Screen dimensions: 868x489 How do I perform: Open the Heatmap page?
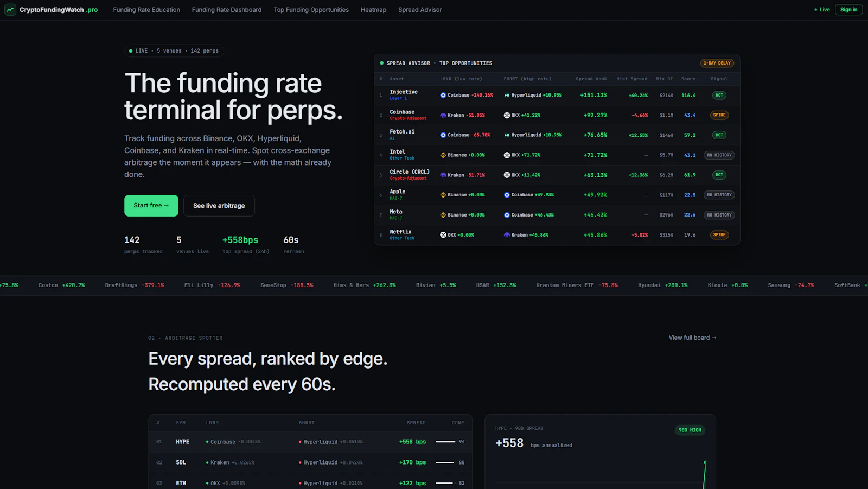pos(374,10)
